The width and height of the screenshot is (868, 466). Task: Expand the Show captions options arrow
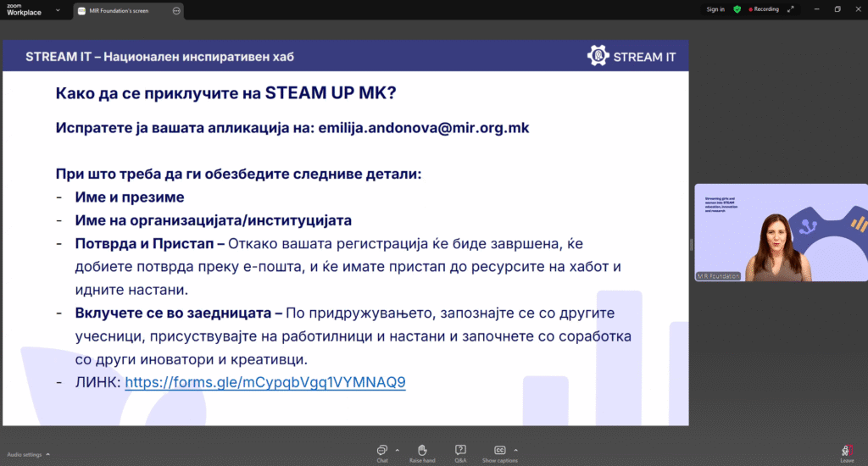(x=516, y=450)
